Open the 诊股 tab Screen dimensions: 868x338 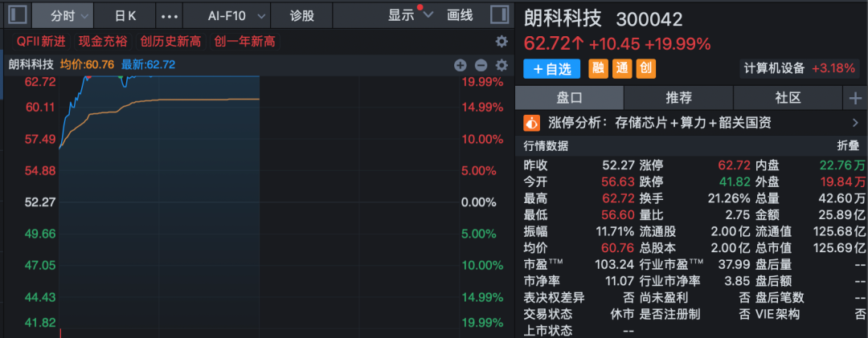301,15
